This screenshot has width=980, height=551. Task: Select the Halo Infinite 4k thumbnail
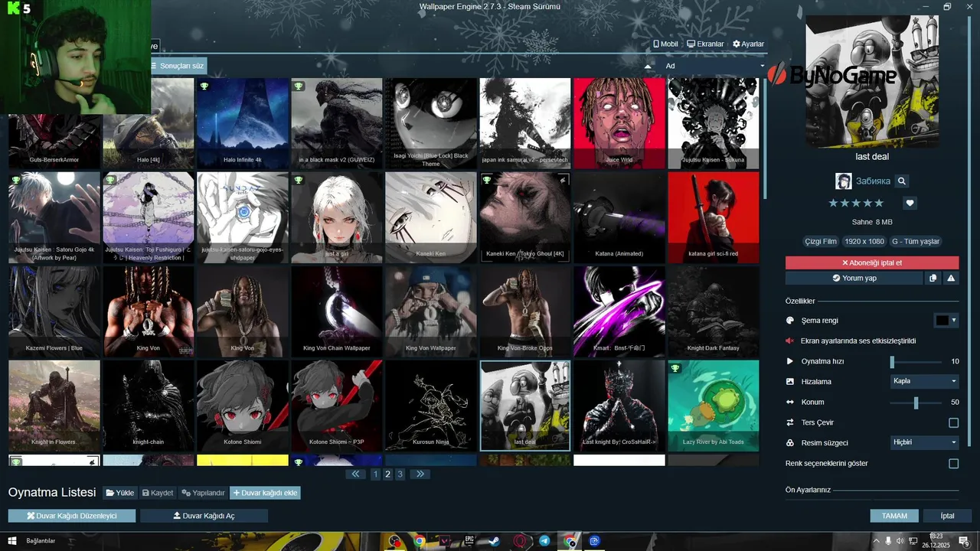[243, 123]
